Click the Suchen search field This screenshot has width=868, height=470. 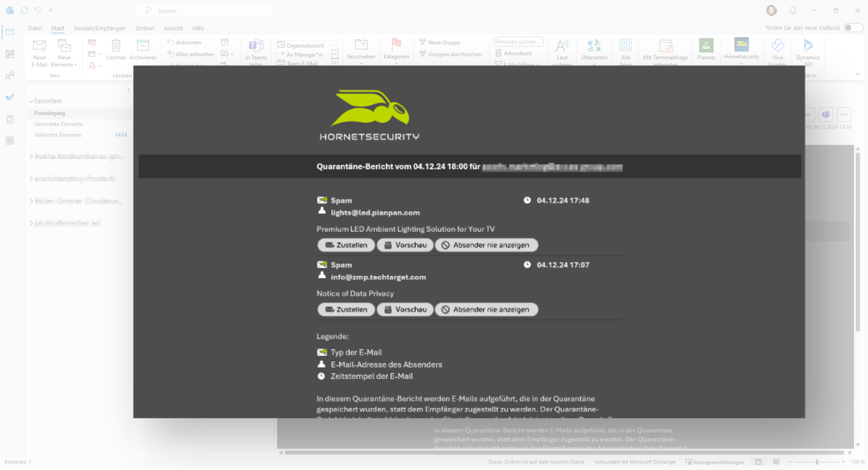pyautogui.click(x=204, y=10)
